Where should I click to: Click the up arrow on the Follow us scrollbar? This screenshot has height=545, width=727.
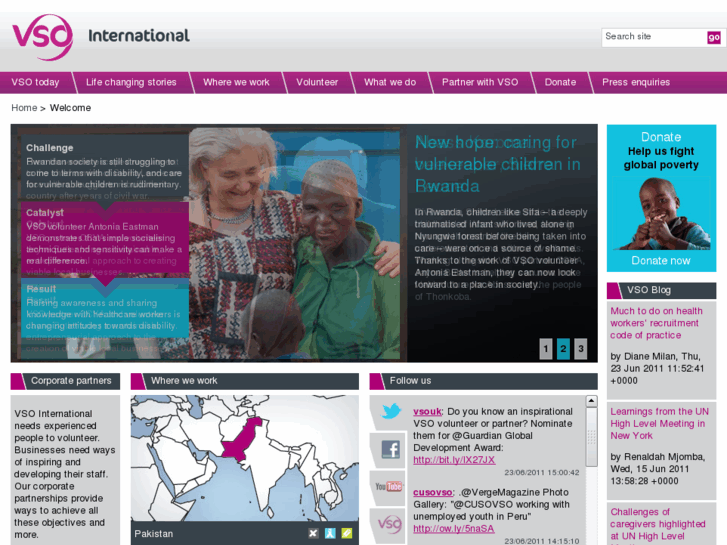click(x=591, y=401)
